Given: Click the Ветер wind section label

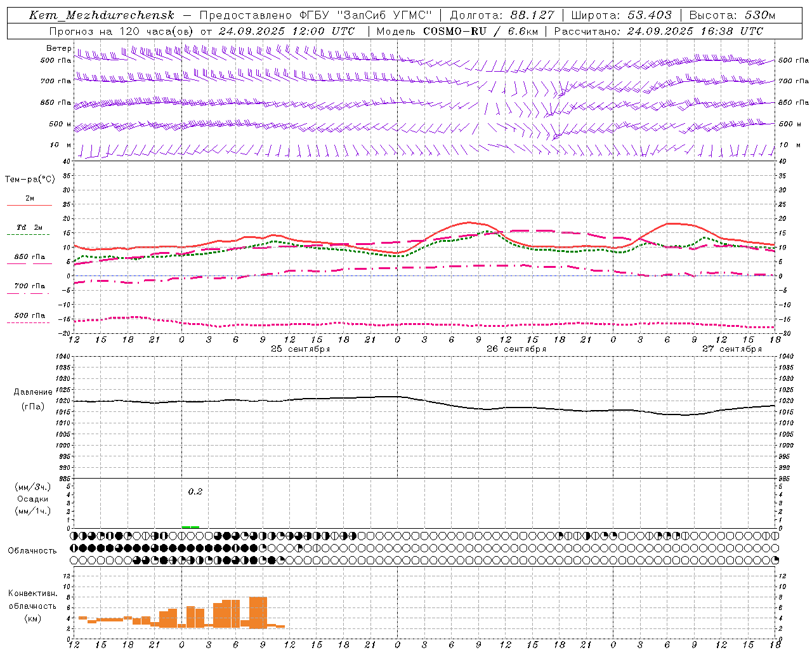Looking at the screenshot, I should point(58,48).
